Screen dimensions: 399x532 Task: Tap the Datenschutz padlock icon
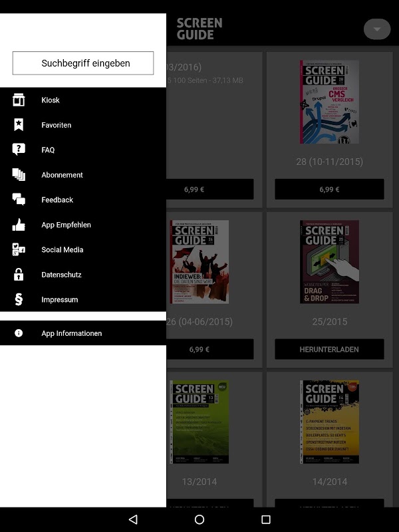19,275
